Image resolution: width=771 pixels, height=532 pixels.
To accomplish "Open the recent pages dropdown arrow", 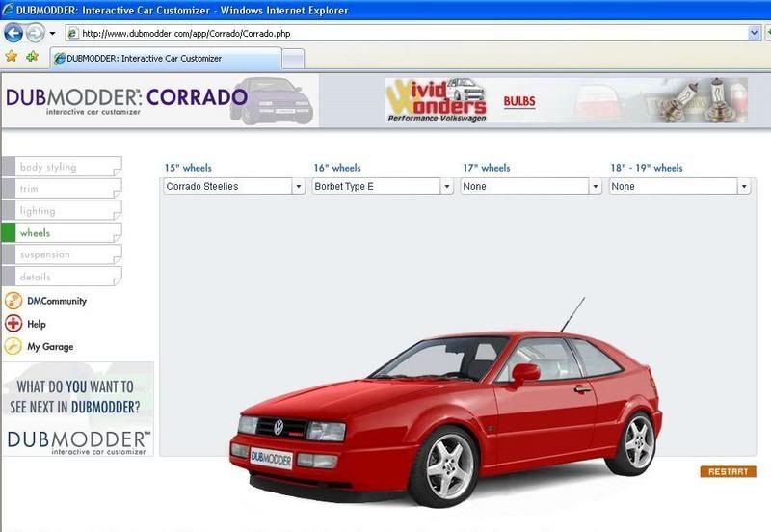I will click(x=52, y=34).
